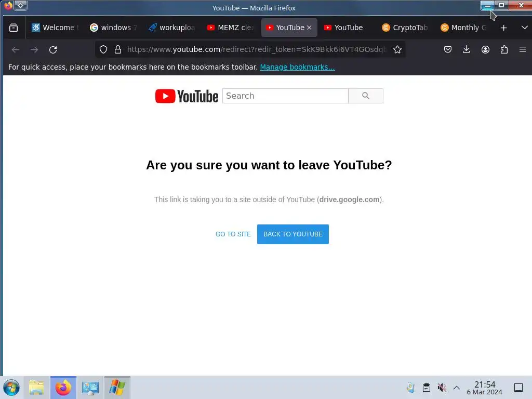532x399 pixels.
Task: Switch to the Monthly tab
Action: (x=464, y=28)
